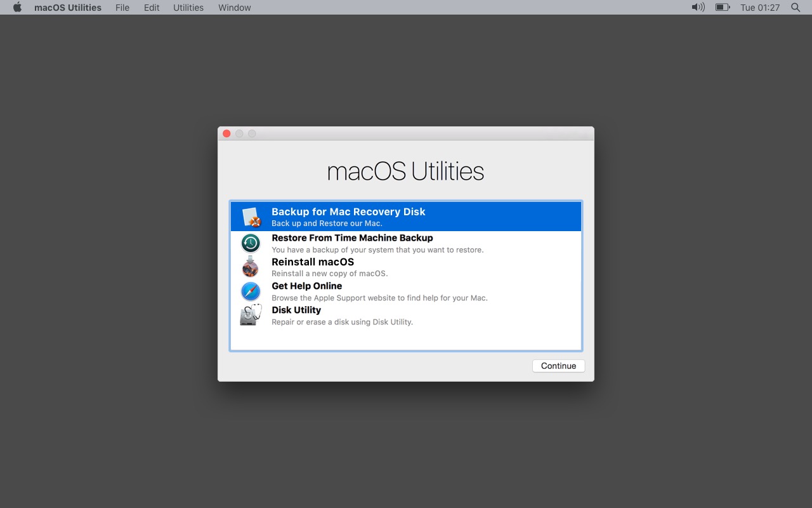This screenshot has height=508, width=812.
Task: Open the Utilities menu
Action: pos(188,8)
